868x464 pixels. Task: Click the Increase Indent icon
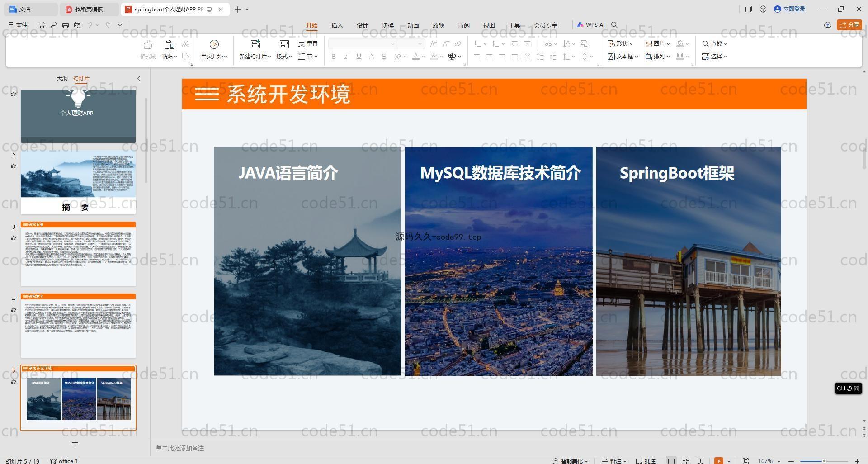coord(527,44)
